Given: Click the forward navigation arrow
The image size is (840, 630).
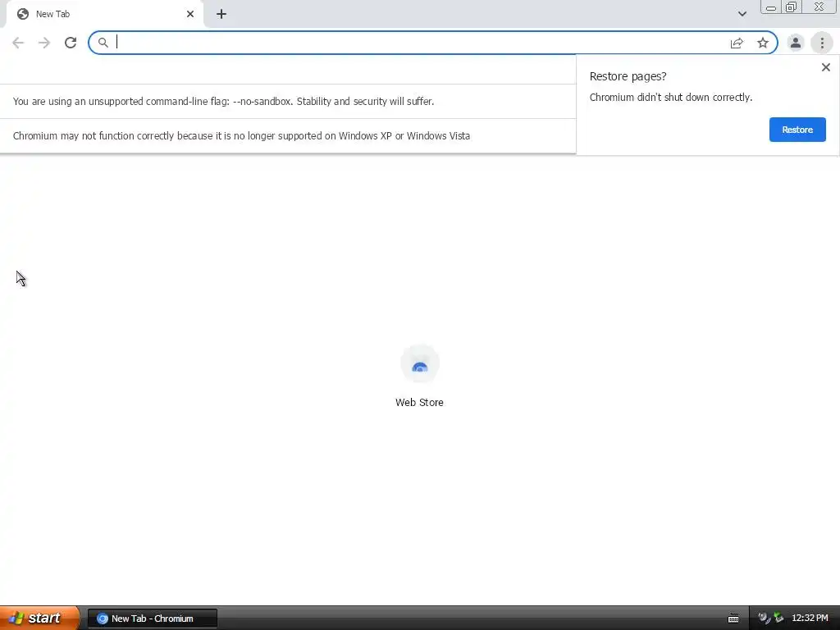Looking at the screenshot, I should 44,43.
